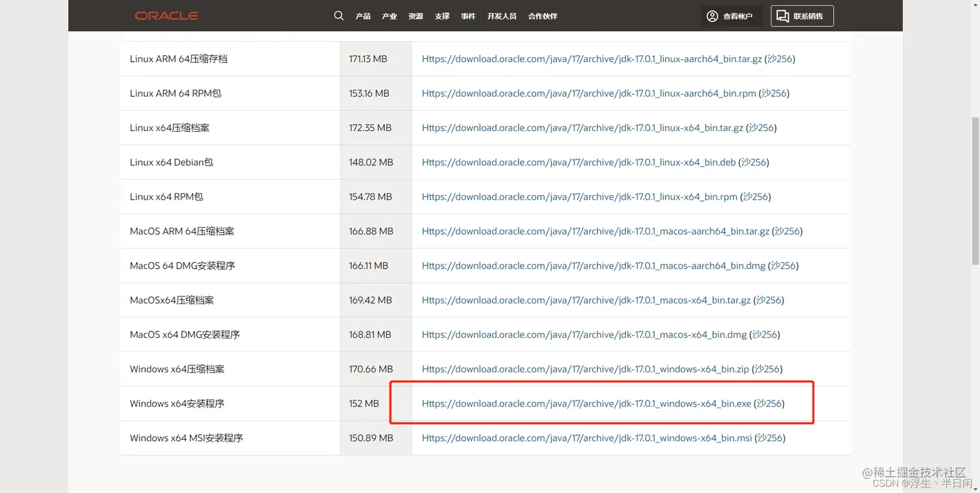Select the MacOS ARM 64压缩档案 label
Image resolution: width=980 pixels, height=493 pixels.
(x=182, y=231)
